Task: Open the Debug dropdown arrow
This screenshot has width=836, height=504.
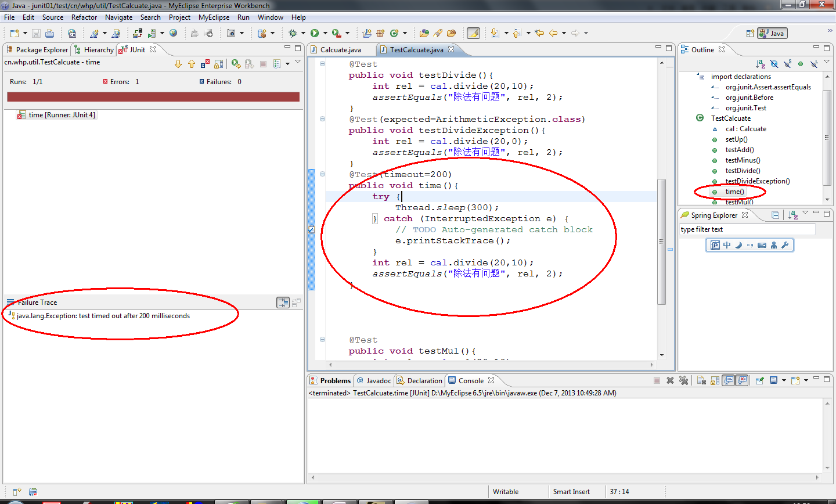Action: 303,33
